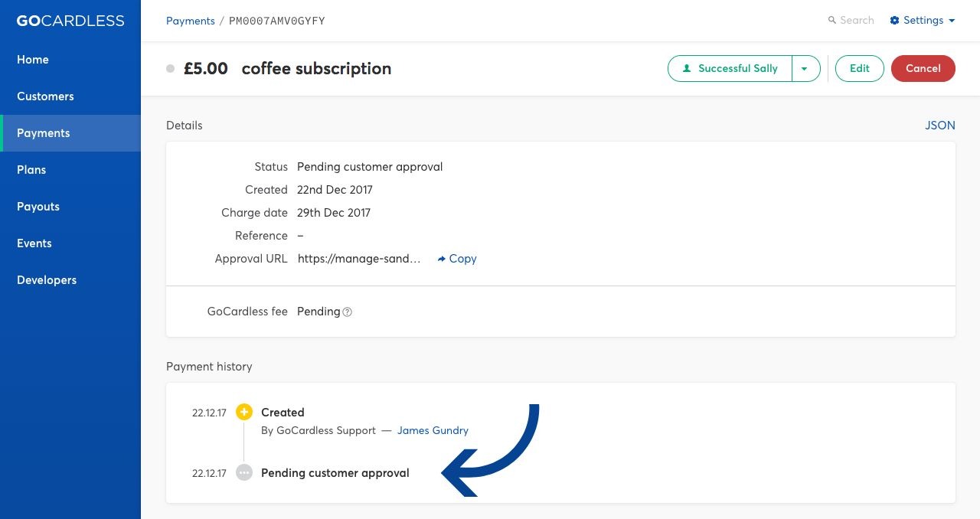Image resolution: width=980 pixels, height=519 pixels.
Task: Click the Created history entry title
Action: tap(283, 413)
